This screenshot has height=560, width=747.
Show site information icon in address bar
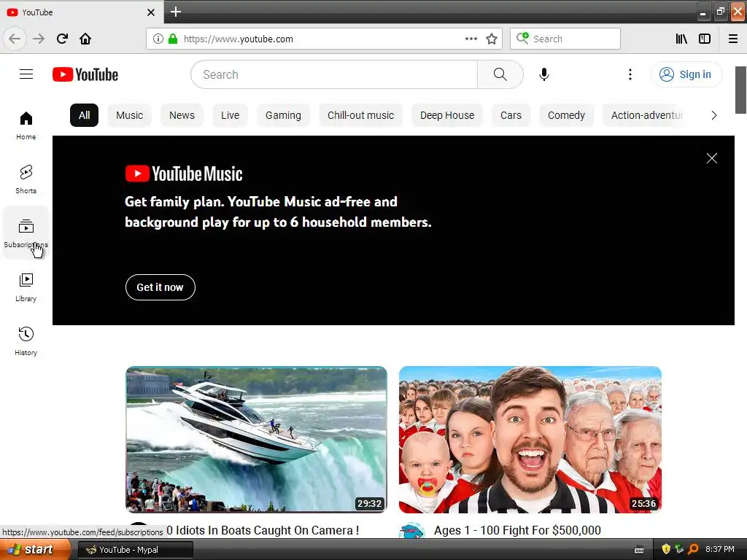[x=158, y=39]
